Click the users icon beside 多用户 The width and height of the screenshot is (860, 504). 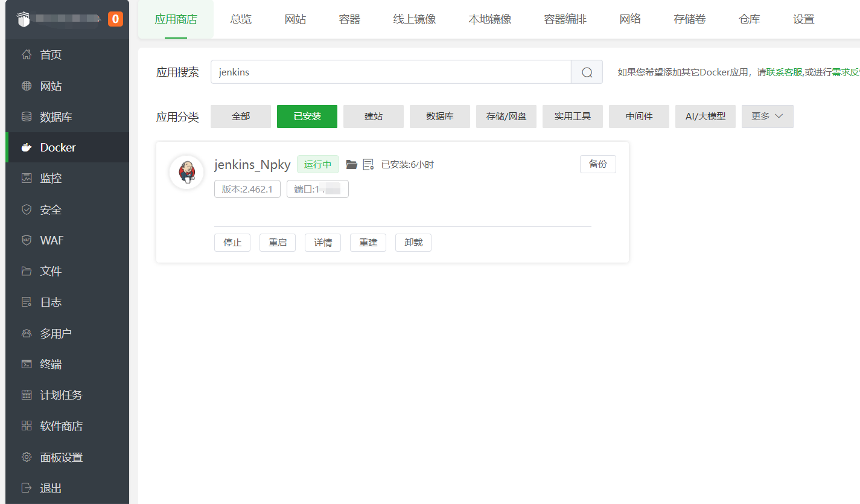point(26,333)
